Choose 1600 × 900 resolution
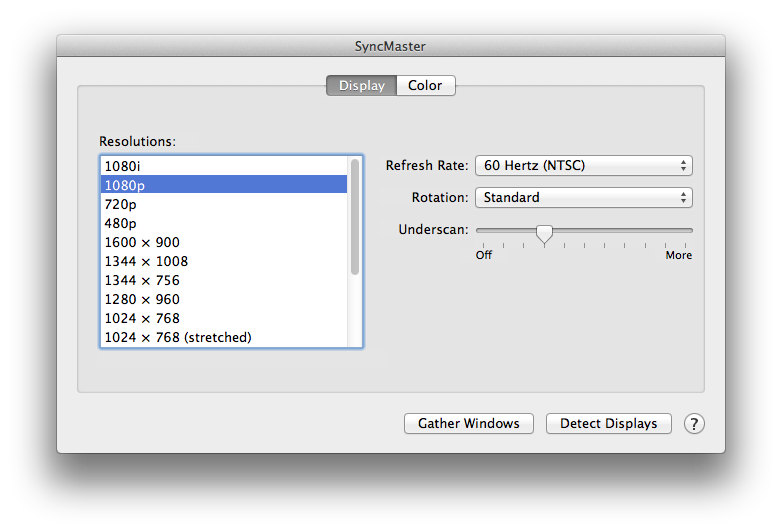 click(224, 242)
